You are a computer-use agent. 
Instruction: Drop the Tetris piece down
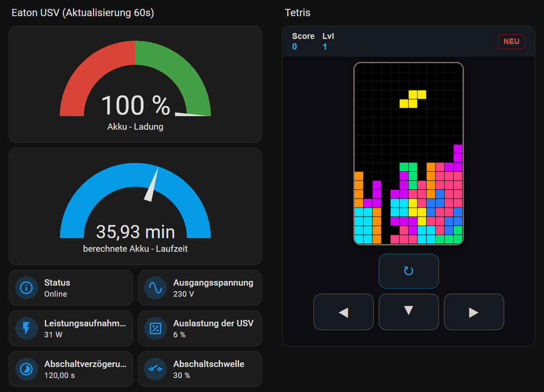click(408, 311)
